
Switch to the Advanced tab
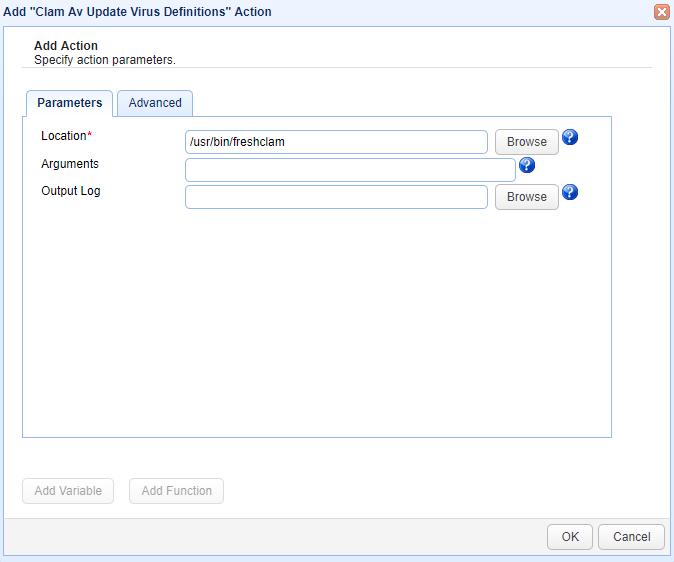155,103
